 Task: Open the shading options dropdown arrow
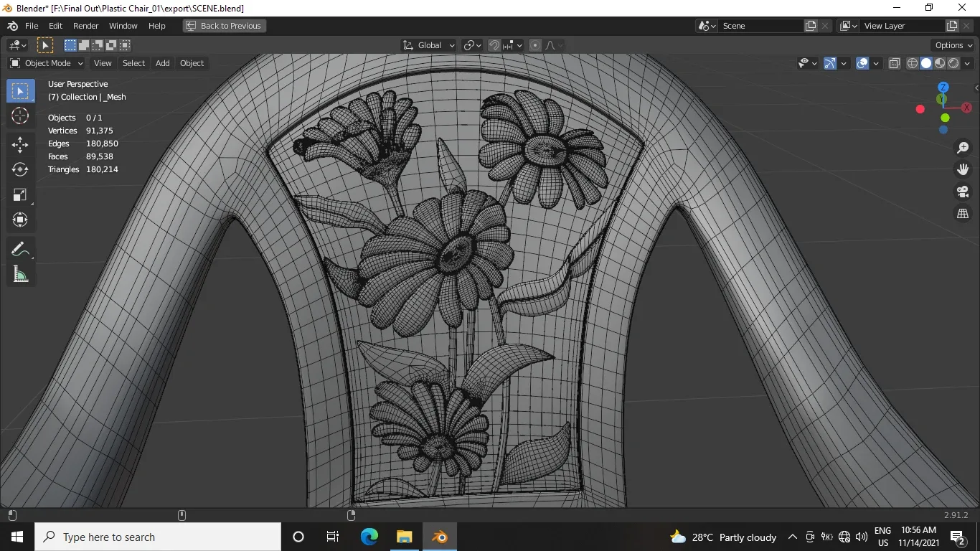click(x=967, y=63)
